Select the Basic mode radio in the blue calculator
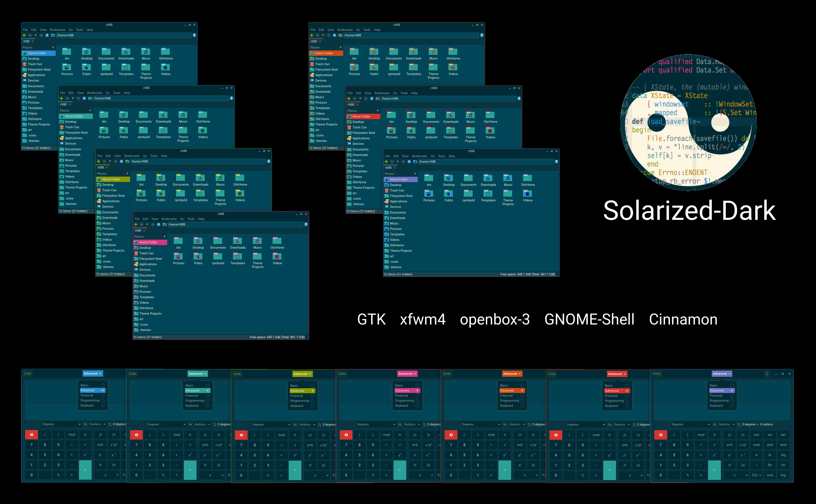Screen dimensions: 816x504 103,385
